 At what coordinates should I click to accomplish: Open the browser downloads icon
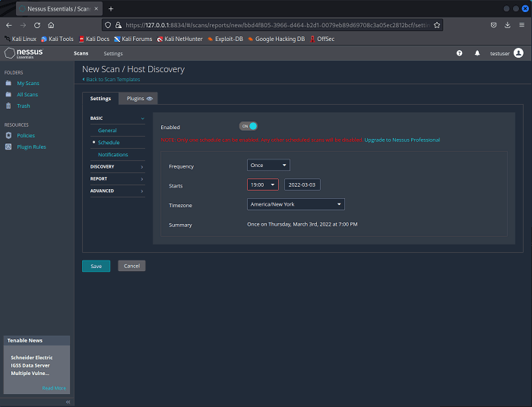(x=508, y=25)
